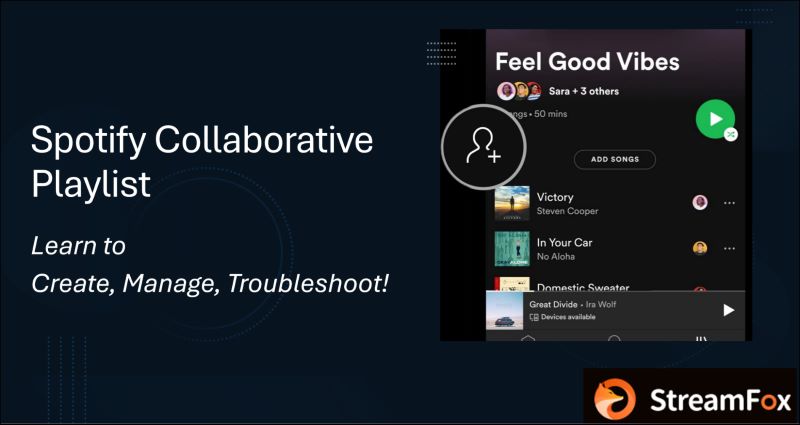
Task: Play the Feel Good Vibes playlist
Action: pyautogui.click(x=715, y=119)
